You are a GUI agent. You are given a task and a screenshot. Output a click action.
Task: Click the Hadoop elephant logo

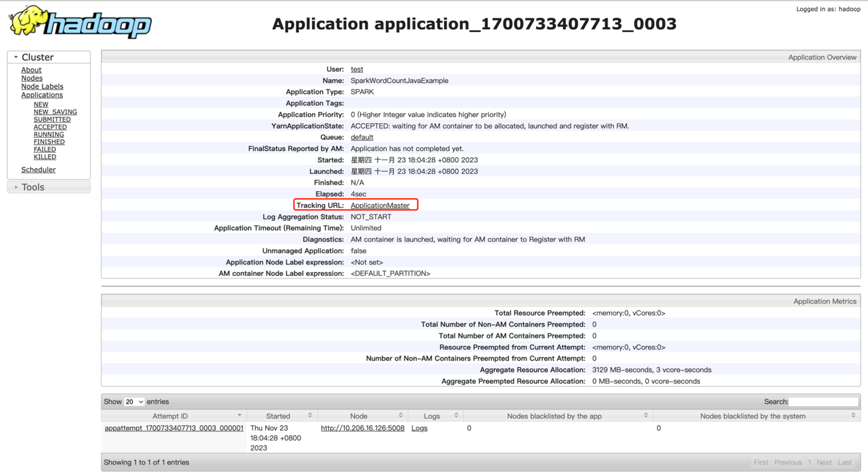80,23
